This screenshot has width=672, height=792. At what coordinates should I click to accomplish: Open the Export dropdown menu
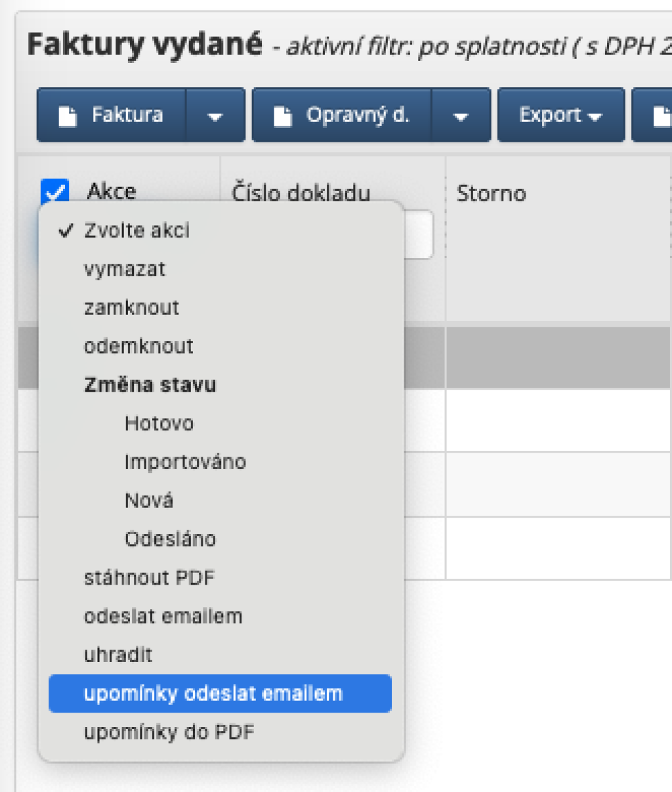coord(560,115)
